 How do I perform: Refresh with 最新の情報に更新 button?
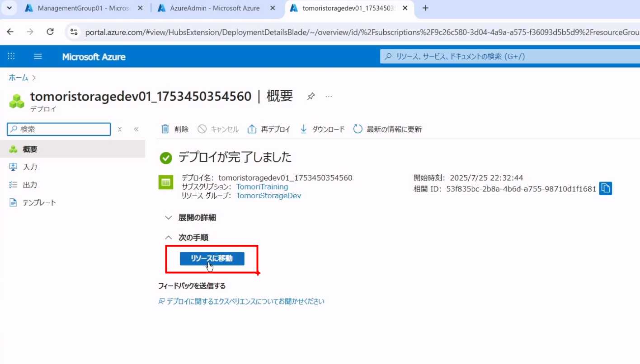coord(387,129)
